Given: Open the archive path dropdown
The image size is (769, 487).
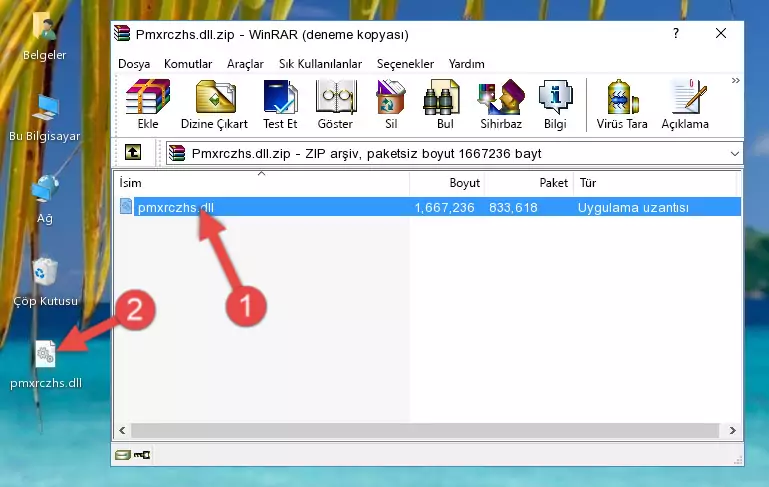Looking at the screenshot, I should click(734, 154).
